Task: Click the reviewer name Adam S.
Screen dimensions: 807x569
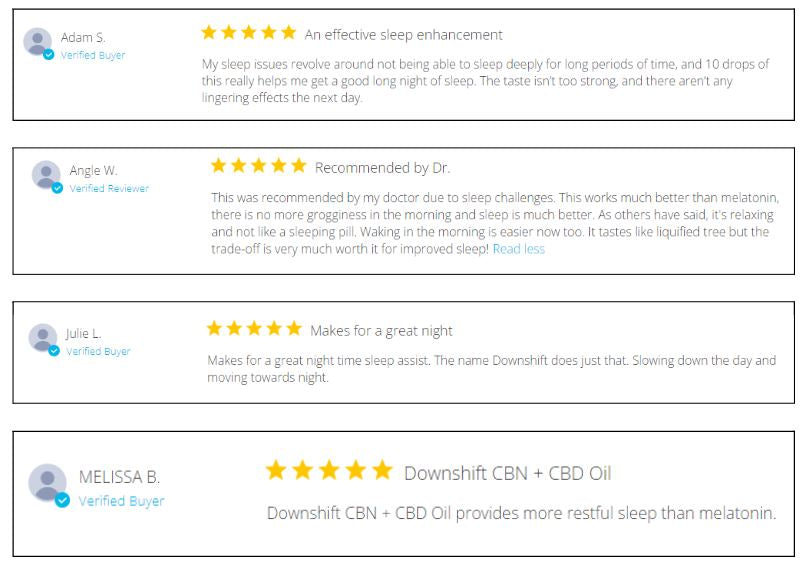Action: pyautogui.click(x=83, y=37)
